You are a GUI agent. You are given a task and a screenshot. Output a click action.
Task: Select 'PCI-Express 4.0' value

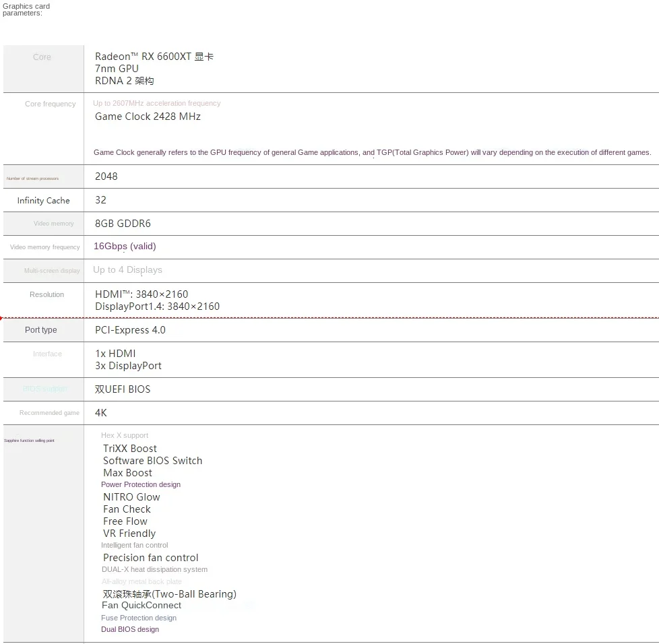(130, 330)
